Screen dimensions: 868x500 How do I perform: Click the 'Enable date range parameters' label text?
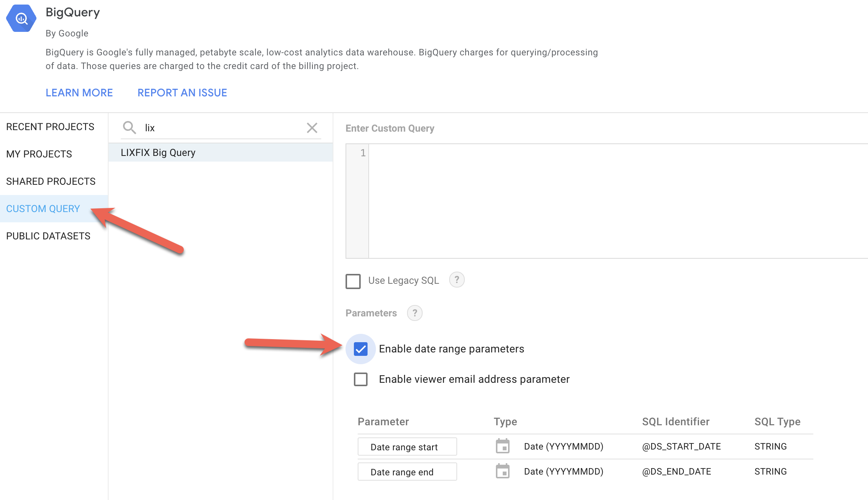coord(451,349)
